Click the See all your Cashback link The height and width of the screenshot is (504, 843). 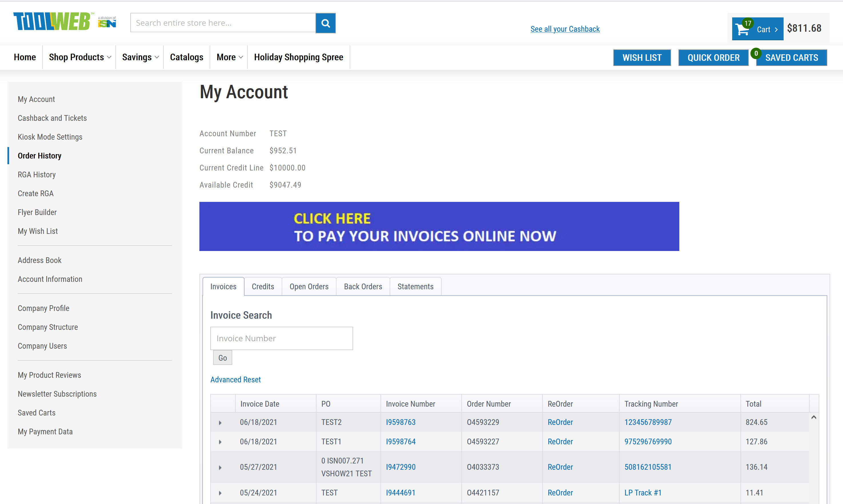(565, 29)
